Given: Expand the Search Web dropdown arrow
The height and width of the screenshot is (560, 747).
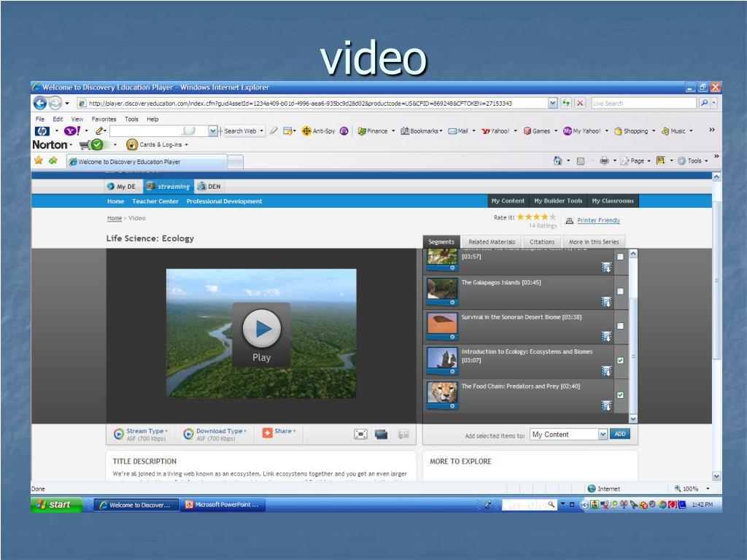Looking at the screenshot, I should click(x=262, y=131).
